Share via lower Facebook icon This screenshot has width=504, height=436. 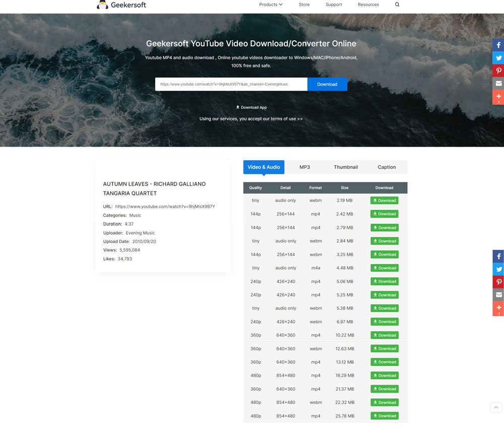498,256
